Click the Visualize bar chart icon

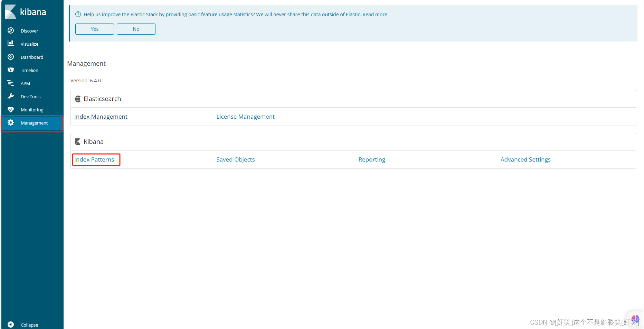point(11,43)
